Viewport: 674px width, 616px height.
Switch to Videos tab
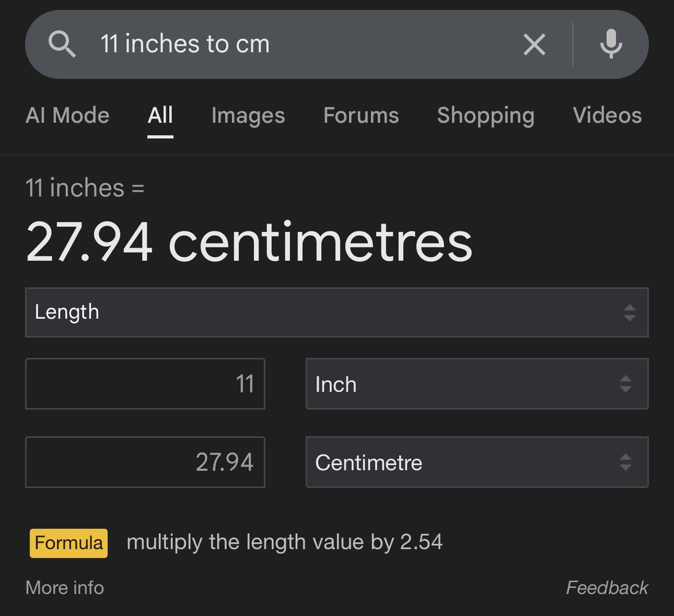coord(607,115)
